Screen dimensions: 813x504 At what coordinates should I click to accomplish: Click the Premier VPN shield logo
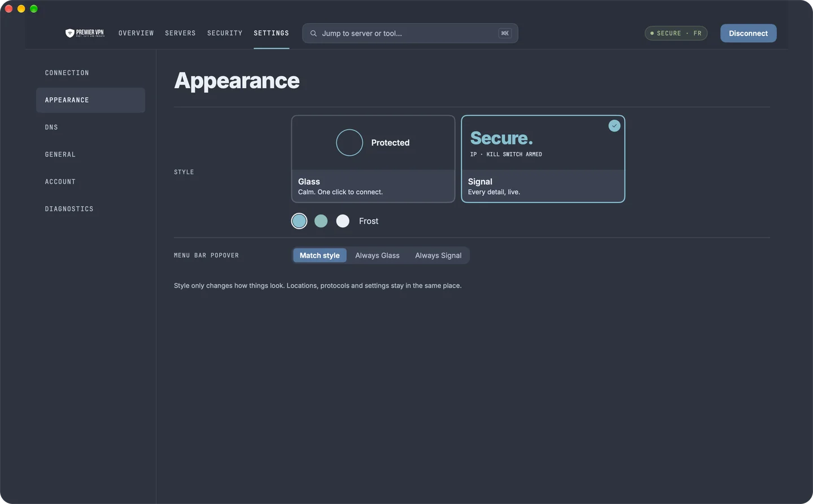[85, 33]
